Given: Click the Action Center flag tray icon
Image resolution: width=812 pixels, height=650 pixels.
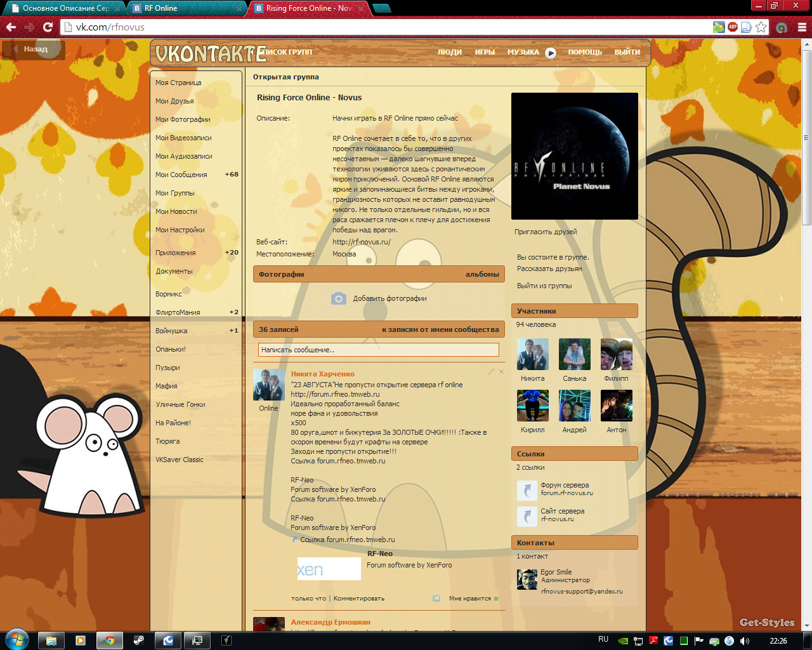Looking at the screenshot, I should click(x=699, y=641).
